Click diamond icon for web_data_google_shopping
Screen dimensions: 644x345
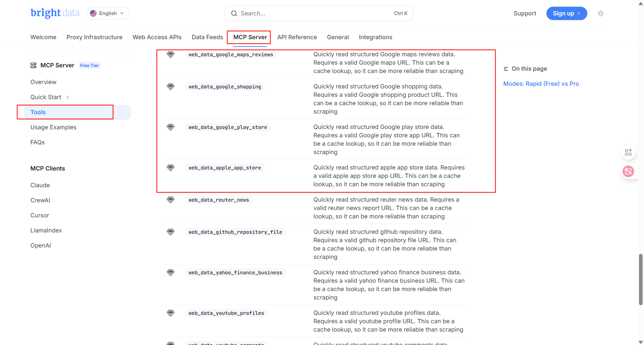(170, 87)
